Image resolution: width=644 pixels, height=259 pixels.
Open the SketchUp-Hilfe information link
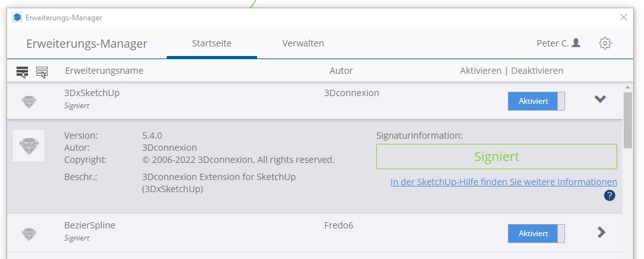tap(503, 182)
